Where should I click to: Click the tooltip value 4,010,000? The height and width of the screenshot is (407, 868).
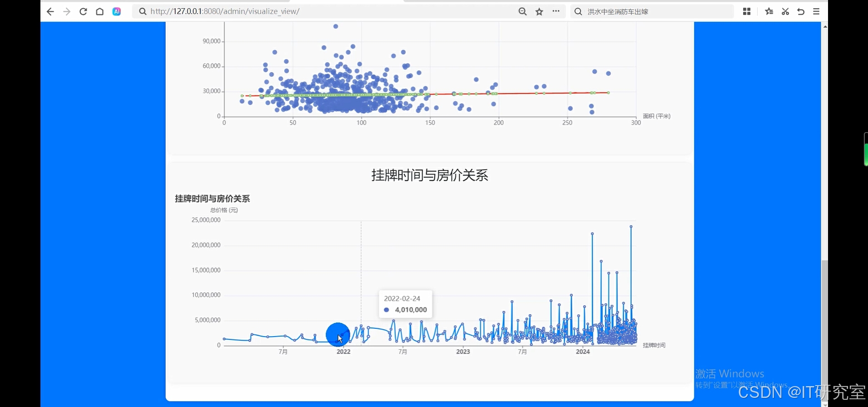411,310
